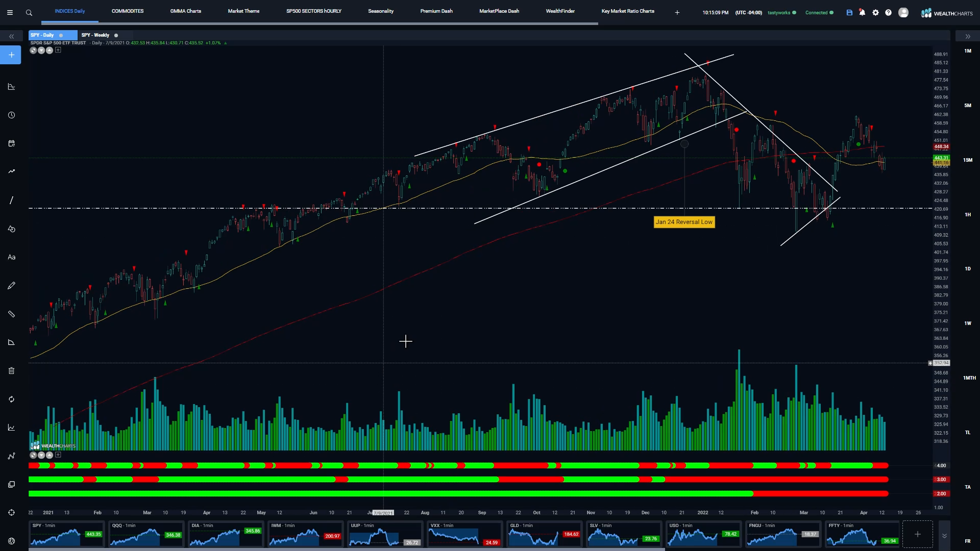The width and height of the screenshot is (980, 551).
Task: Click the tastyworks broker connection status
Action: click(x=781, y=13)
